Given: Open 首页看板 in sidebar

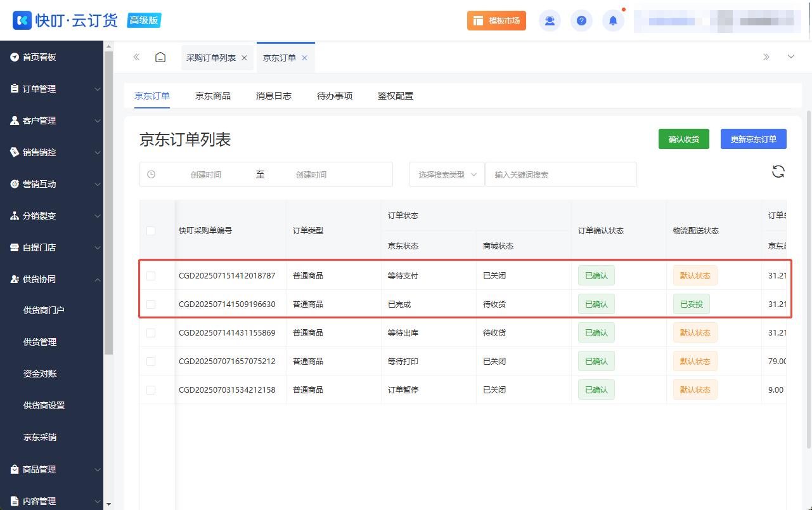Looking at the screenshot, I should [x=39, y=57].
